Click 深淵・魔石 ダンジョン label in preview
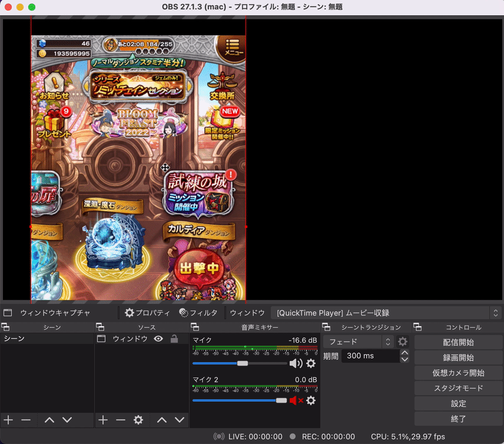 click(x=112, y=206)
